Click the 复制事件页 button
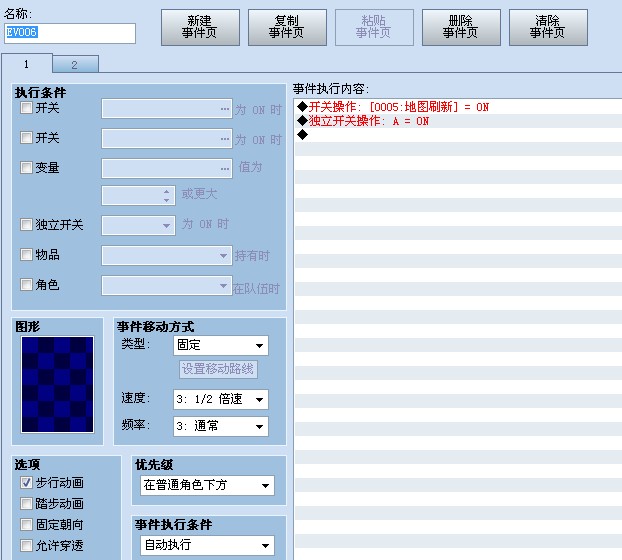Image resolution: width=622 pixels, height=560 pixels. pos(287,27)
